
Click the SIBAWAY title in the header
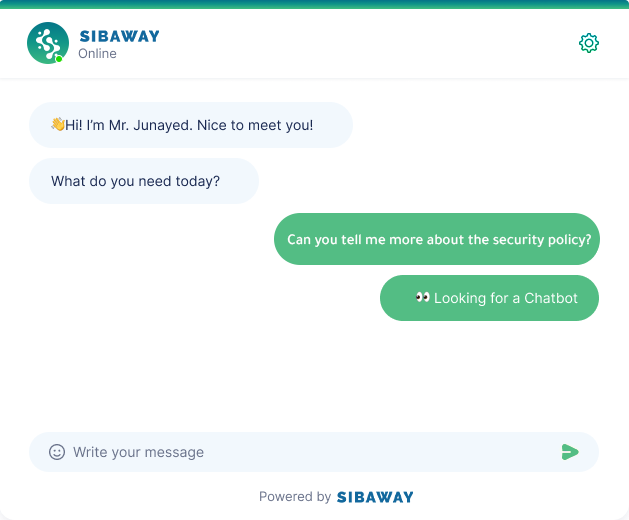click(119, 37)
